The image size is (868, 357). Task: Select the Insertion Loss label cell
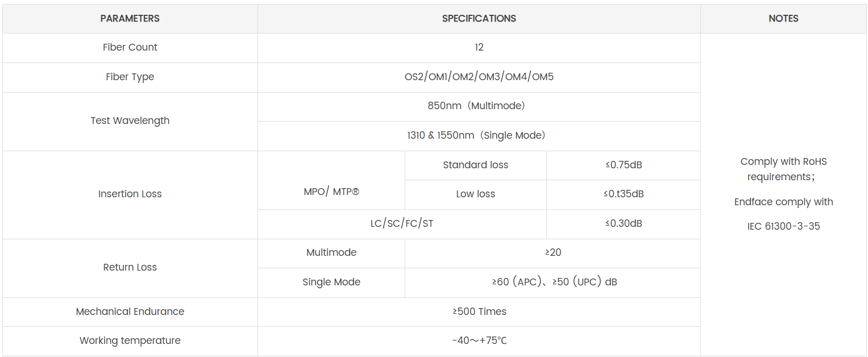(130, 194)
